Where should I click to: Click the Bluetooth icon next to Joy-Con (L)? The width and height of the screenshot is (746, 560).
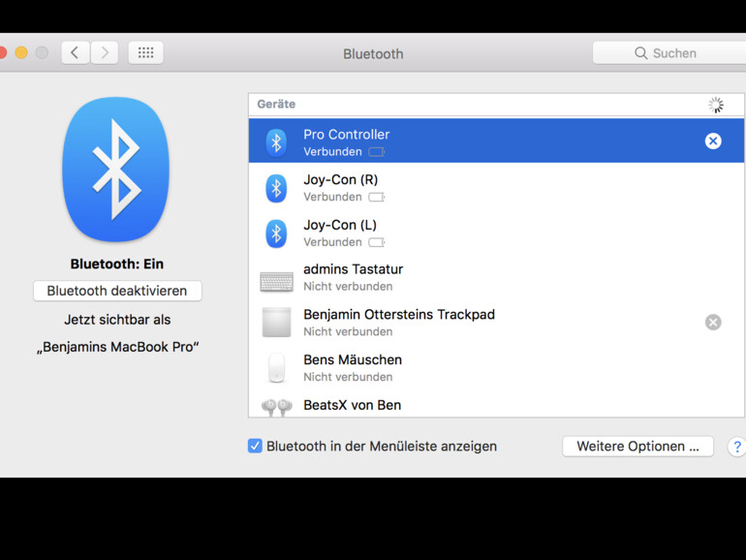pos(276,233)
